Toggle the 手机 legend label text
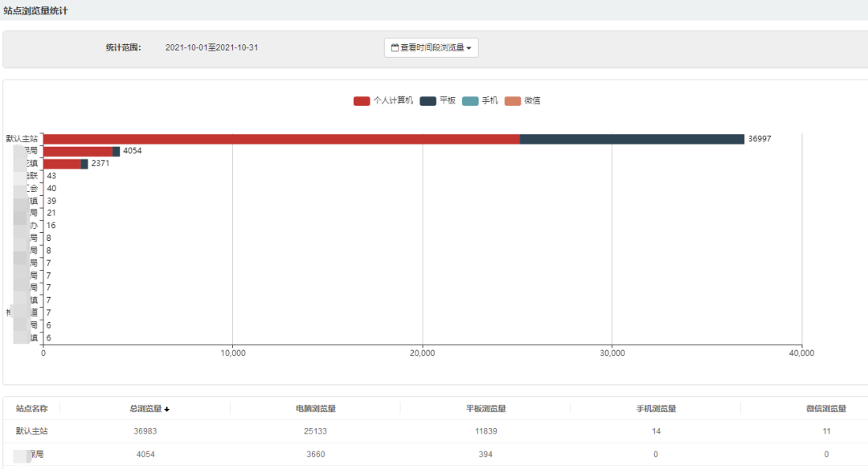Screen dimensions: 868x469 tap(489, 101)
